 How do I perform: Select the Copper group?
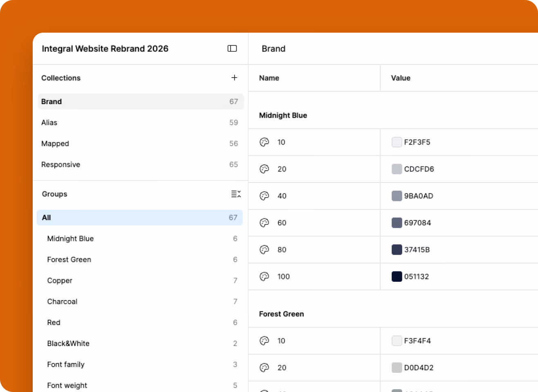140,281
